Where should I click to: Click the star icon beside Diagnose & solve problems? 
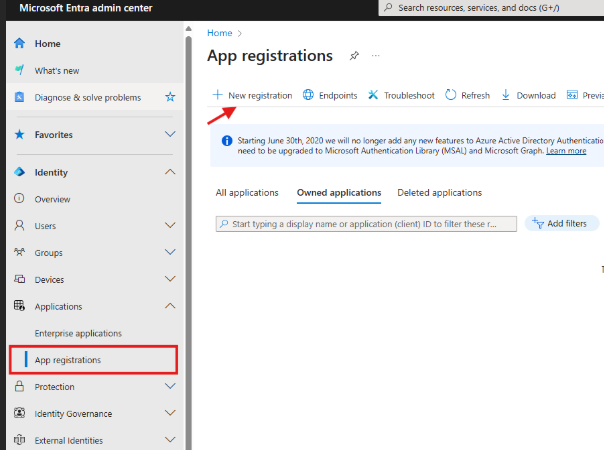(170, 97)
